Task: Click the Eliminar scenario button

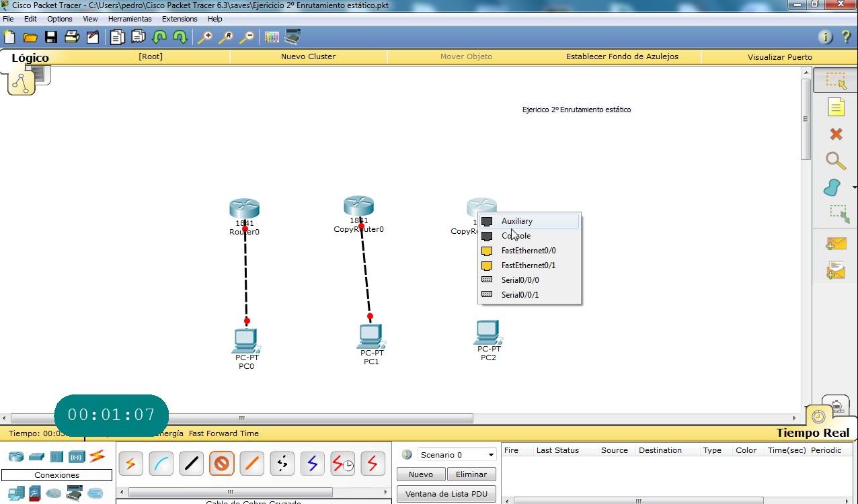Action: click(x=471, y=474)
